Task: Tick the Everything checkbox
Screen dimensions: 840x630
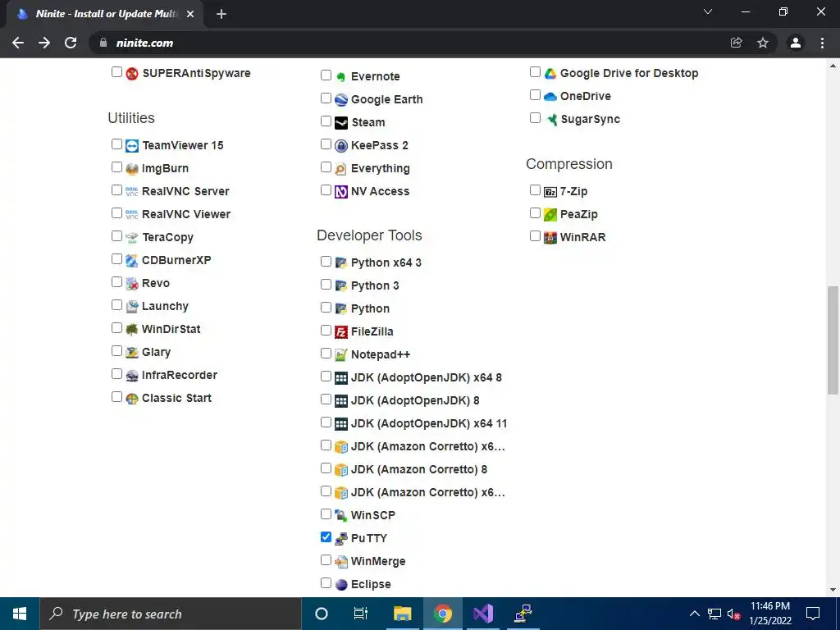Action: 326,167
